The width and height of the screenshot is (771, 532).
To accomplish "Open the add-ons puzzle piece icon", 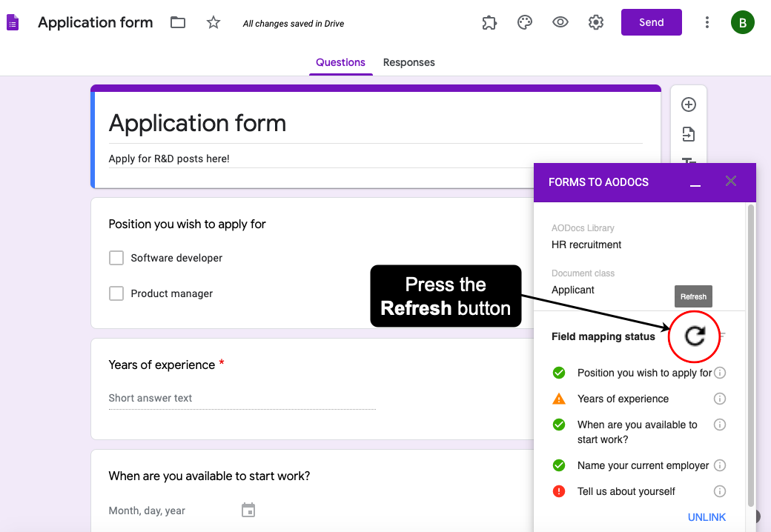I will click(489, 22).
